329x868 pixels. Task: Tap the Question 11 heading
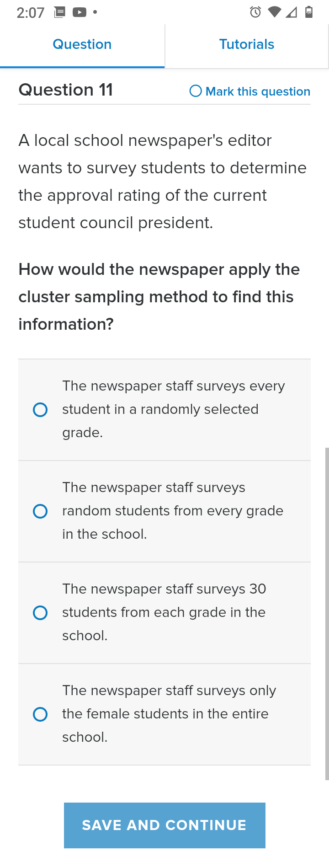point(66,90)
